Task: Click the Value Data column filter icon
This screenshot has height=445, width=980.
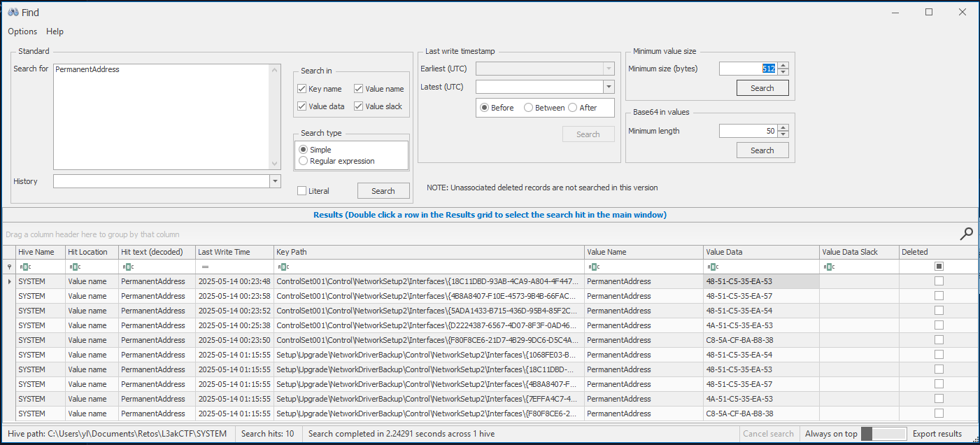Action: coord(713,267)
